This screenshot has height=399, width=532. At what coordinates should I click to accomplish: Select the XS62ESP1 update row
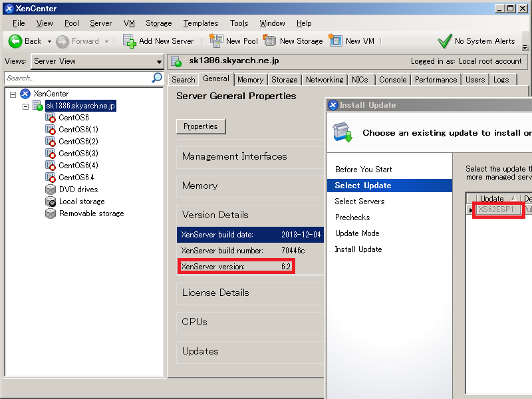(498, 209)
